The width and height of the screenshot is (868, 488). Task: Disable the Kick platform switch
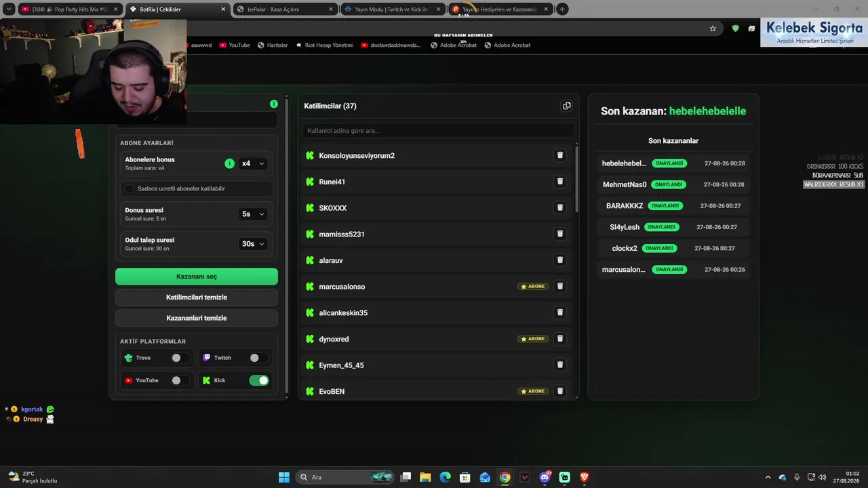[x=259, y=380]
